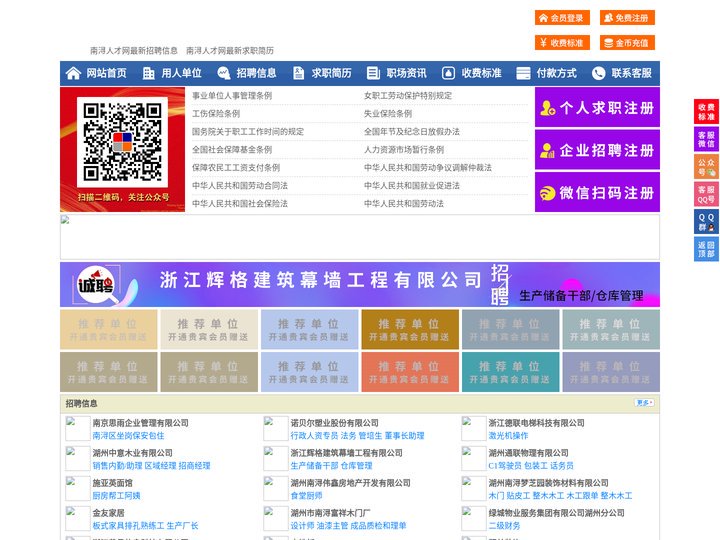Open 南浔人才网最新招聘信息 link
The image size is (720, 540).
click(134, 51)
